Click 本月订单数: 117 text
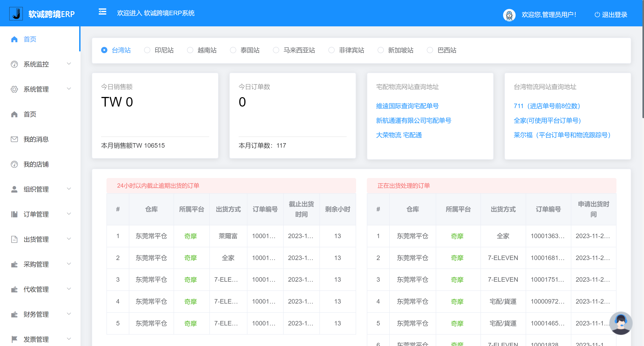The width and height of the screenshot is (644, 346). click(262, 145)
